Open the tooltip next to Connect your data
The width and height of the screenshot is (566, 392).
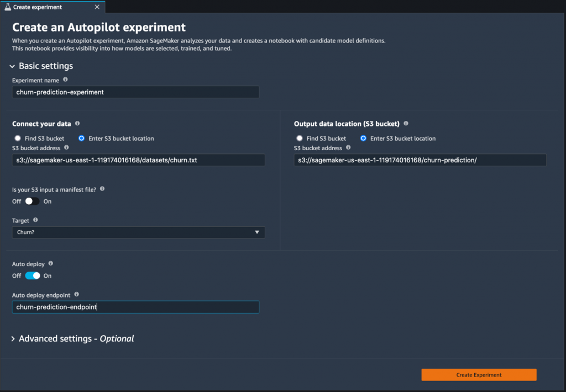point(76,123)
